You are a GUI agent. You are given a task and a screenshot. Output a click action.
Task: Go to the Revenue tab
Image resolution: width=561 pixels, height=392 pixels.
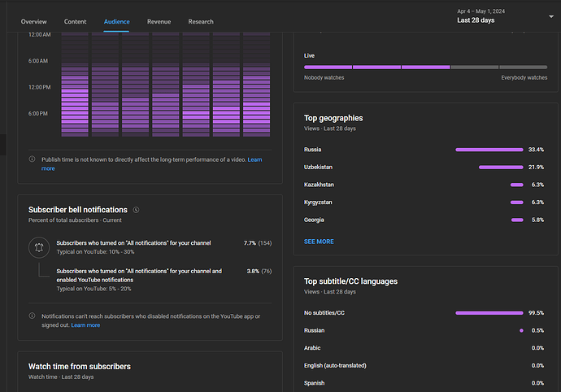coord(159,21)
